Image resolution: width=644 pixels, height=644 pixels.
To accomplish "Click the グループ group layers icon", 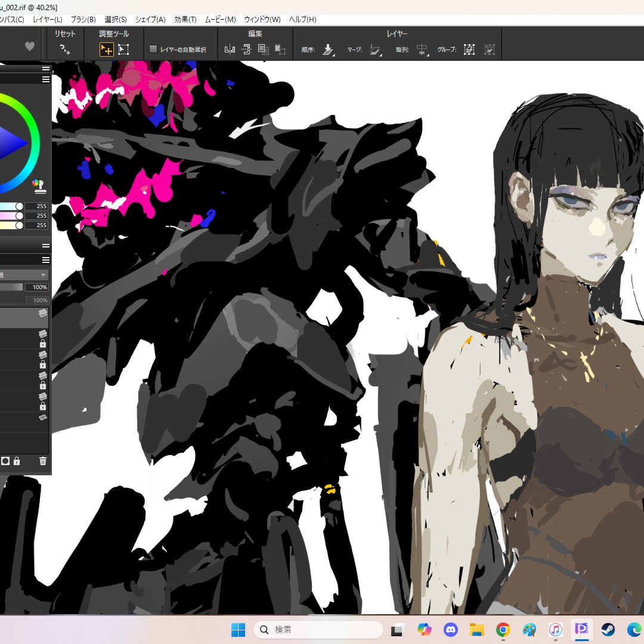I will [x=469, y=49].
